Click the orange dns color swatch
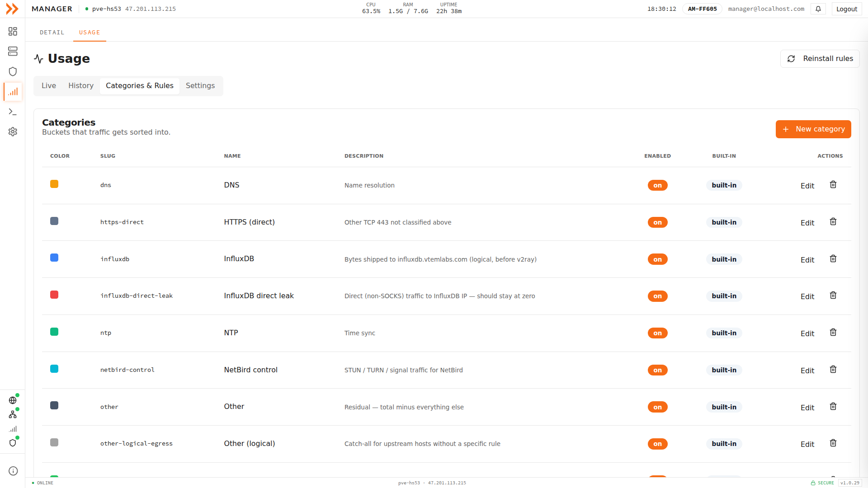868x488 pixels. click(54, 184)
